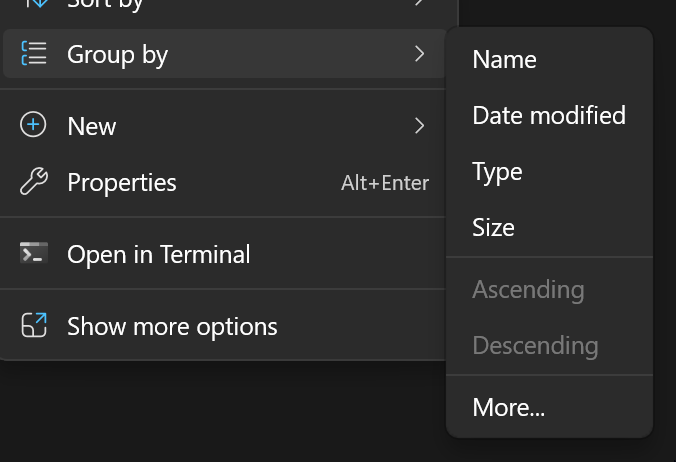
Task: Click the plus circle icon beside New
Action: pos(34,126)
